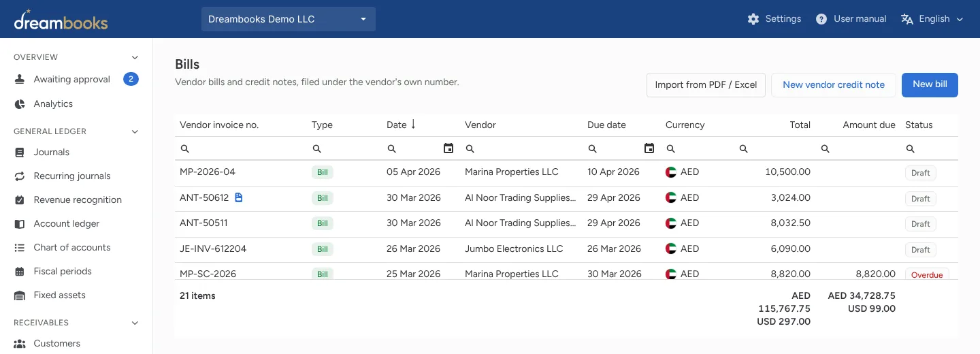The width and height of the screenshot is (980, 354).
Task: Sort by Vendor invoice no. column header
Action: [219, 125]
